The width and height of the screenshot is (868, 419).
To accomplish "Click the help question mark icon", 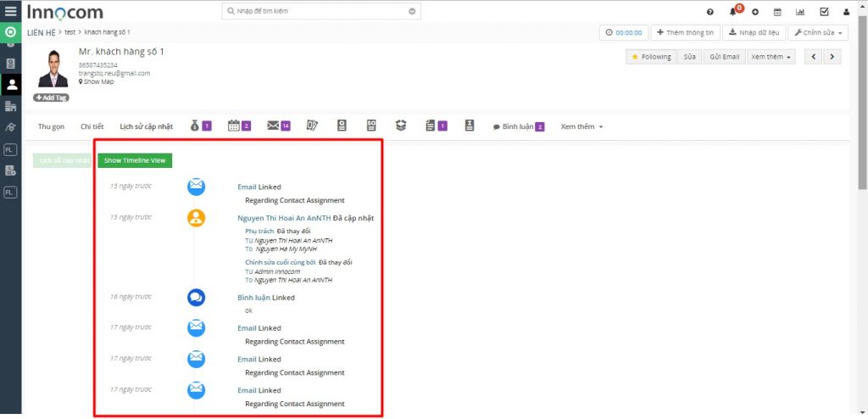I will click(710, 12).
